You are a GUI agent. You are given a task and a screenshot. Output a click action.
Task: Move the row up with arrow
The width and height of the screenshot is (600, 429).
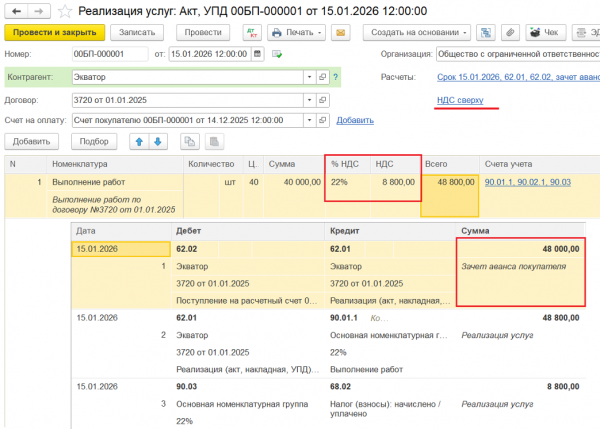(140, 141)
